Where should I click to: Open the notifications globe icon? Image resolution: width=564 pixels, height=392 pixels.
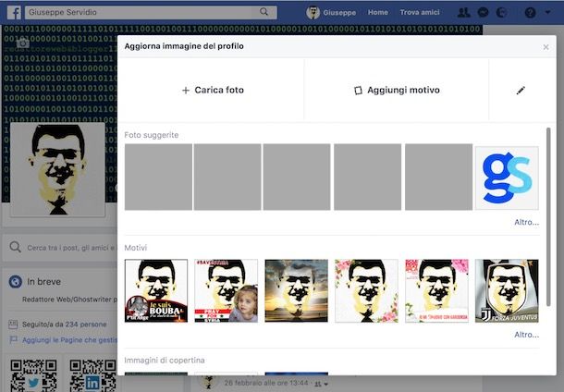point(502,13)
